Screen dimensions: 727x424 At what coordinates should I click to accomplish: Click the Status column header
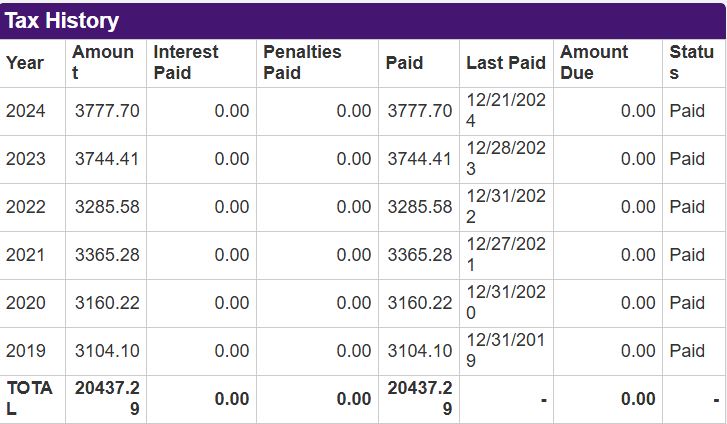pos(691,63)
